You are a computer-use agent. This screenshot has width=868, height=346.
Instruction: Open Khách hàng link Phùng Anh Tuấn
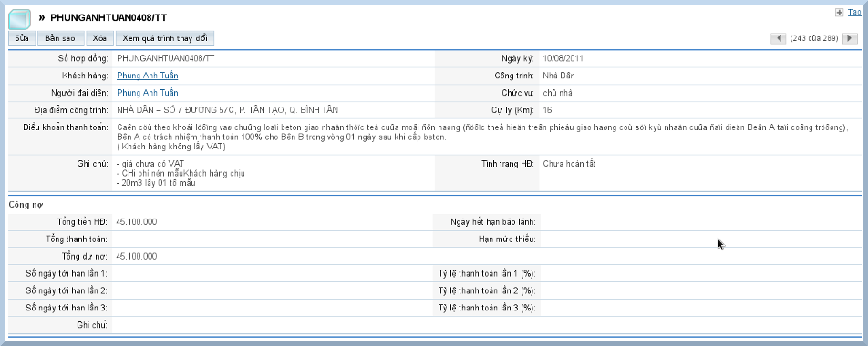(x=148, y=76)
